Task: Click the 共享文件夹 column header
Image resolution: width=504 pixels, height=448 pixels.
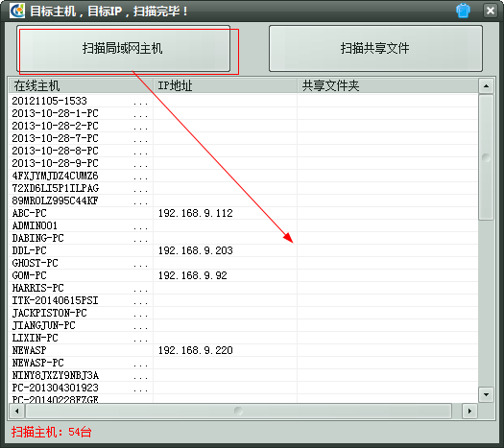Action: (x=387, y=85)
